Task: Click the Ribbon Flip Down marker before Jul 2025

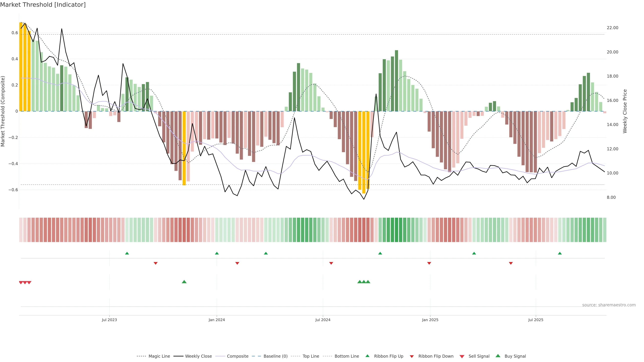Action: (511, 263)
